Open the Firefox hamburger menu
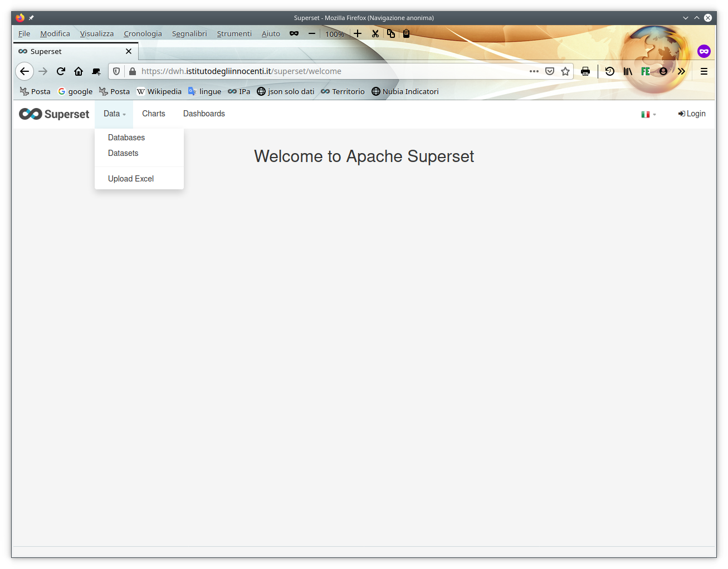The width and height of the screenshot is (728, 569). pos(704,71)
